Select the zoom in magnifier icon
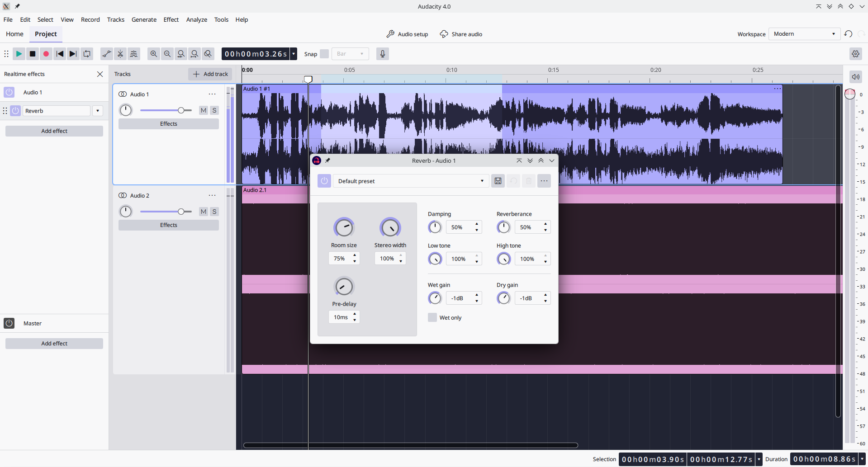 154,54
